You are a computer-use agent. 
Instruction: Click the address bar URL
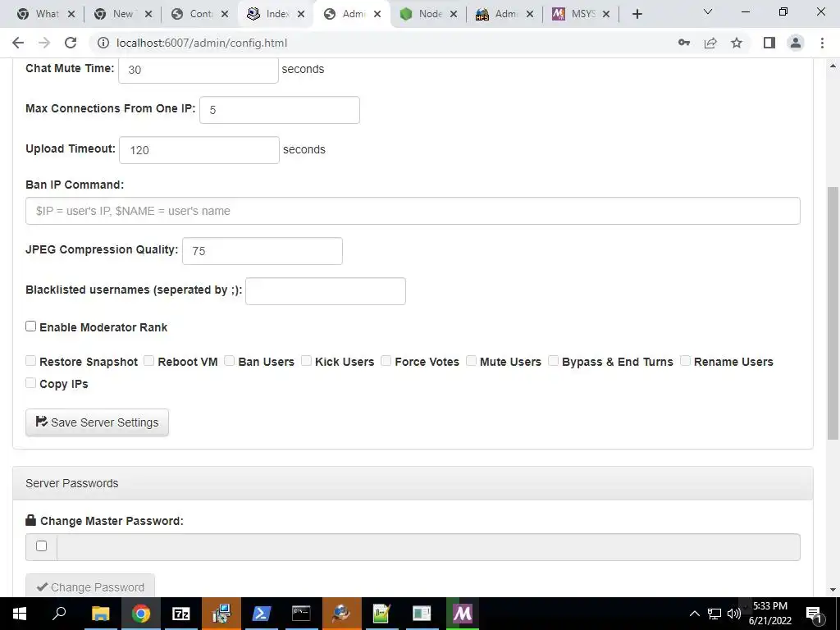202,43
